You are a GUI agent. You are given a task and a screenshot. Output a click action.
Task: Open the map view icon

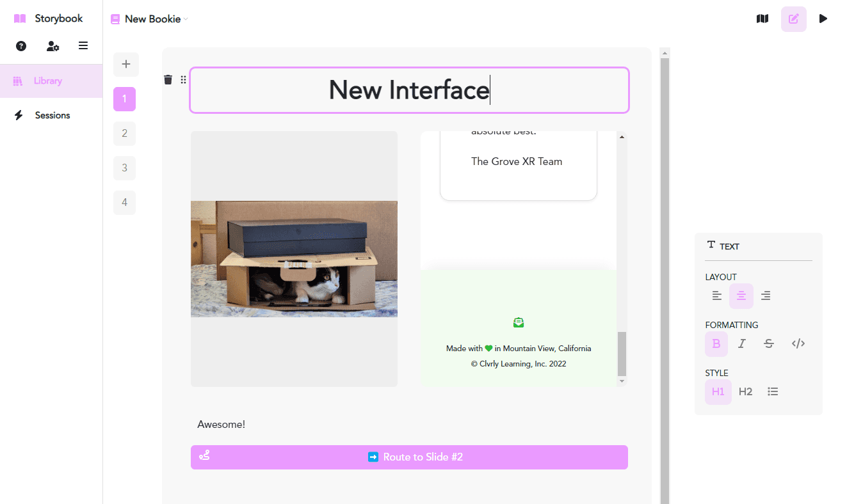762,19
